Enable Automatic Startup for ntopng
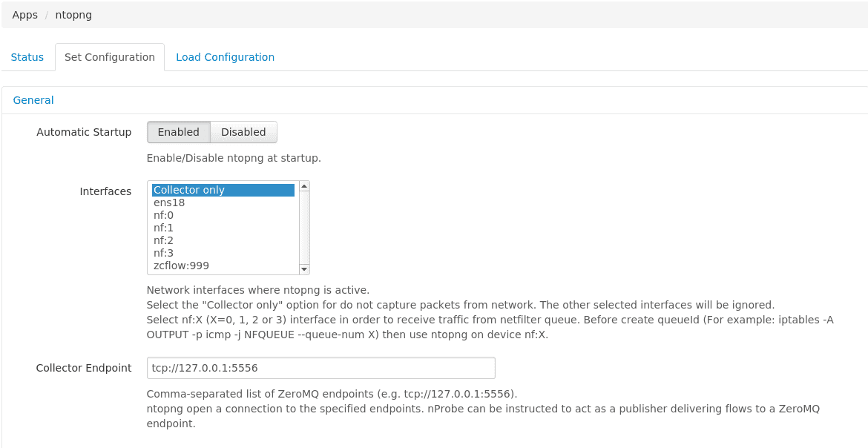This screenshot has width=868, height=448. (178, 132)
